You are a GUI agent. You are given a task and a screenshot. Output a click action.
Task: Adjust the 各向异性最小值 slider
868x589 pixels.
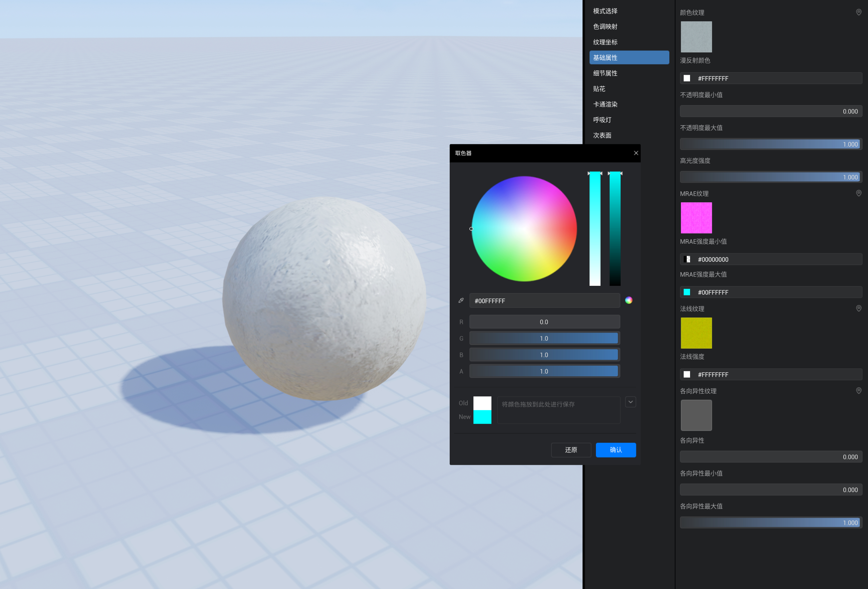click(771, 489)
